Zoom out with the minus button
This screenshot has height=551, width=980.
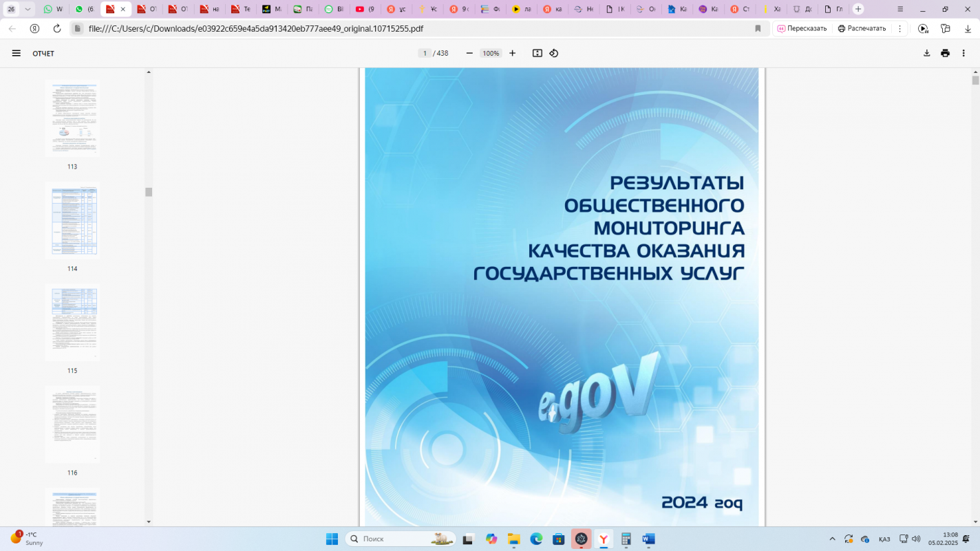(469, 53)
